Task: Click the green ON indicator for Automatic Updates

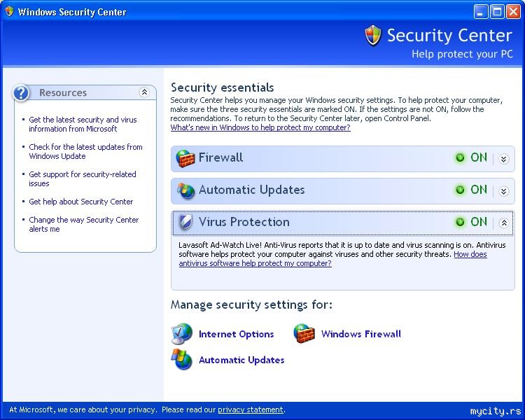Action: (x=460, y=190)
